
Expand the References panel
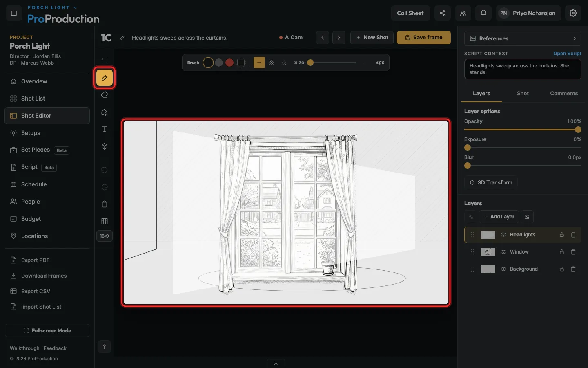(x=523, y=38)
